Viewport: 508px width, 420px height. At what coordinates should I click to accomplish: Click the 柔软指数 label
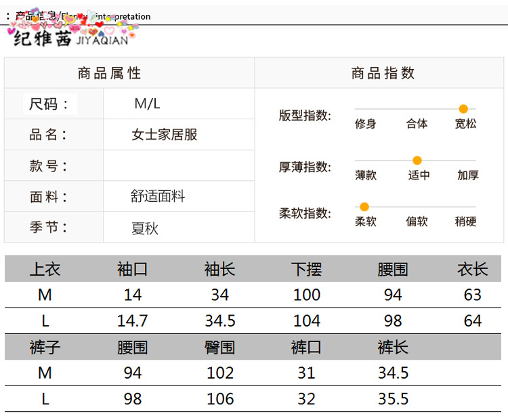coord(305,213)
